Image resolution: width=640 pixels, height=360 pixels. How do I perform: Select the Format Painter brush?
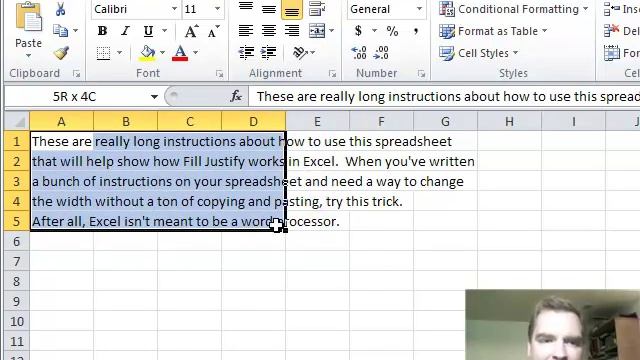(61, 53)
